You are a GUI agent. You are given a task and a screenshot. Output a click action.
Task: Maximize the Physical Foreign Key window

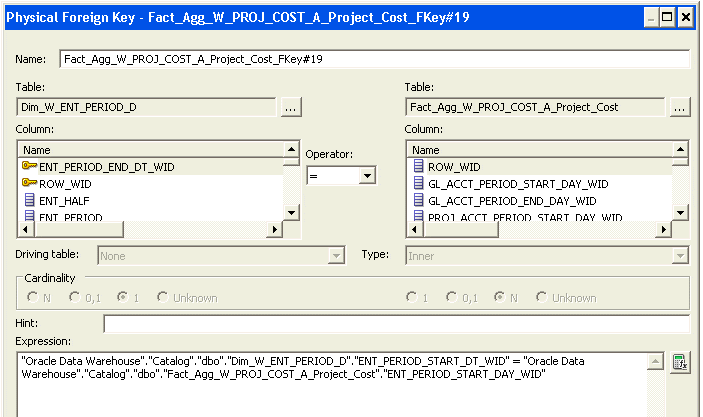668,17
